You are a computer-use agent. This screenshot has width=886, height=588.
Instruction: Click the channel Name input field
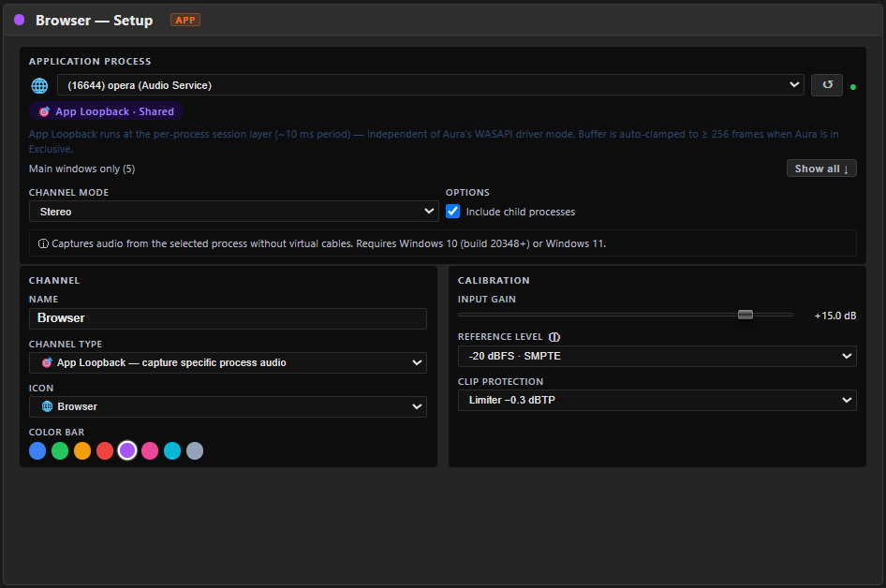click(x=228, y=318)
